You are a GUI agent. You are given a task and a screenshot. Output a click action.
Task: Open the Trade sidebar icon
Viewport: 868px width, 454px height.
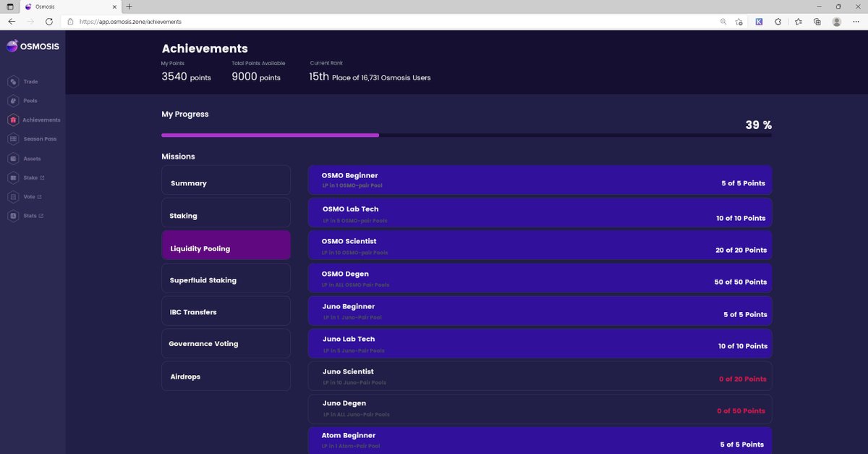click(13, 82)
